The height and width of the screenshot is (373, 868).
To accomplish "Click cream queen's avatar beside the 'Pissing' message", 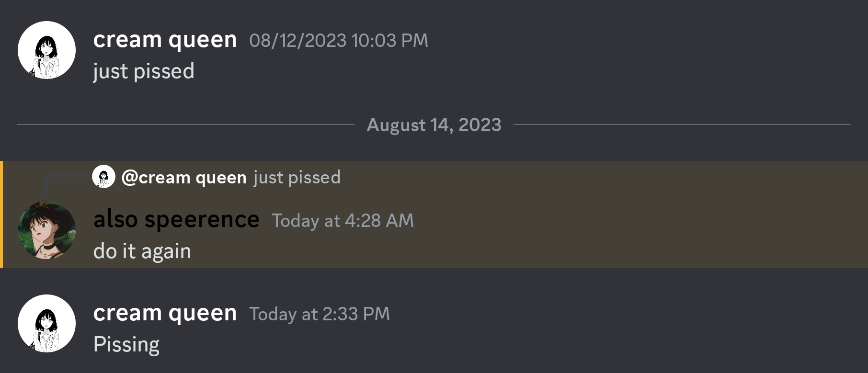I will (x=46, y=323).
